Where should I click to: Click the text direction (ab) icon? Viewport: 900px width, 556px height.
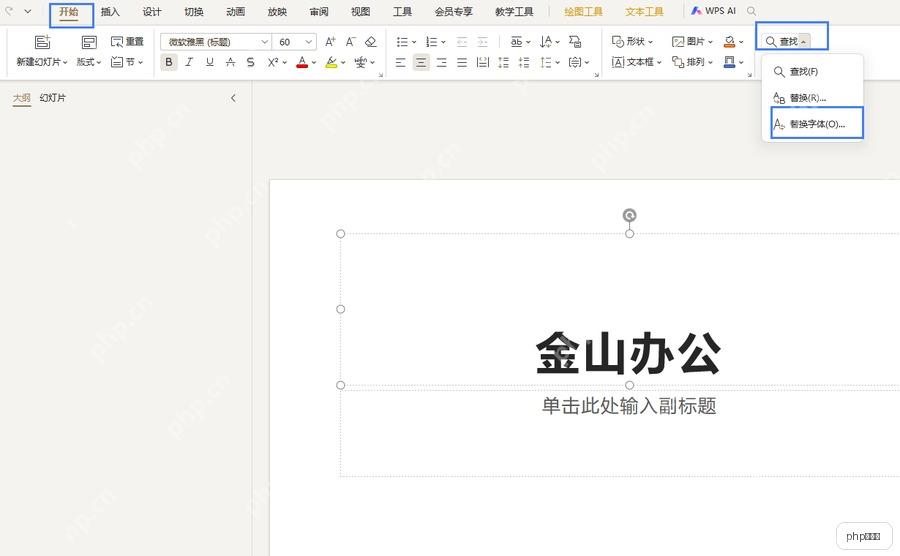(516, 42)
